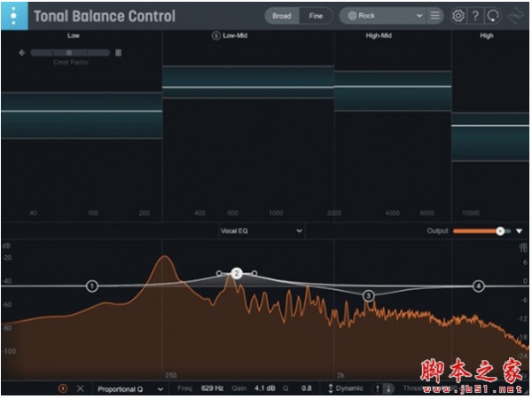Click the 0.8 Q value

pyautogui.click(x=307, y=387)
